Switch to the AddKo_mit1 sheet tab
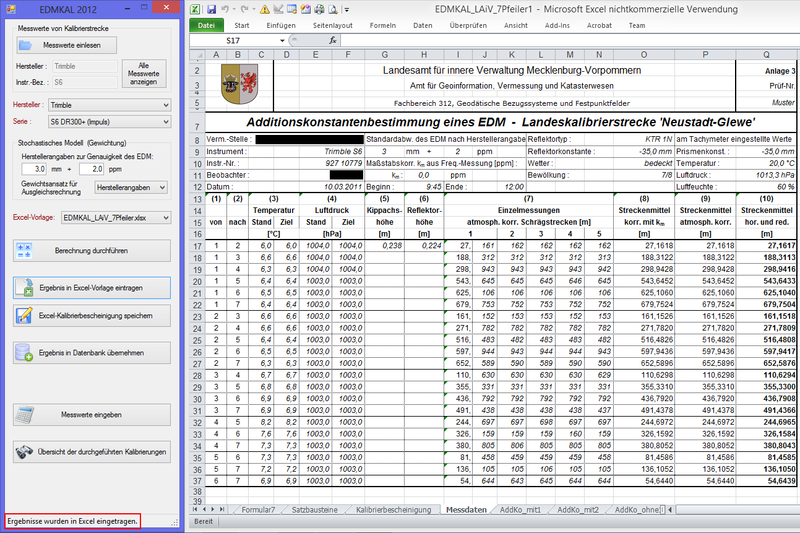This screenshot has width=800, height=533. click(x=520, y=510)
